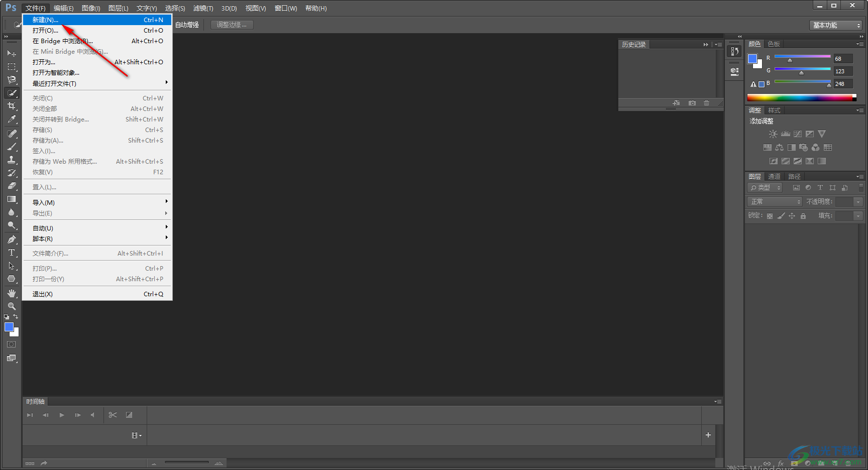Click the 调整边缘... button

232,25
